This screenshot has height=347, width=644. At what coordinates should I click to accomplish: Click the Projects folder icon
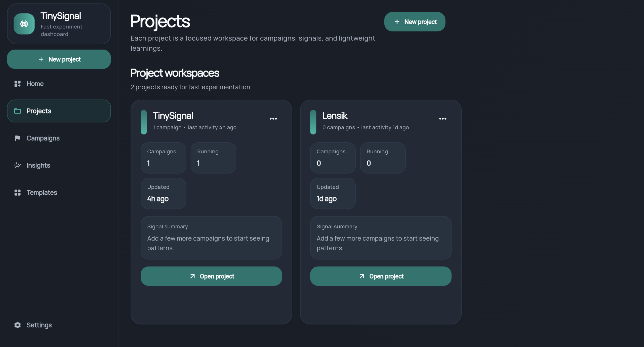[x=17, y=111]
